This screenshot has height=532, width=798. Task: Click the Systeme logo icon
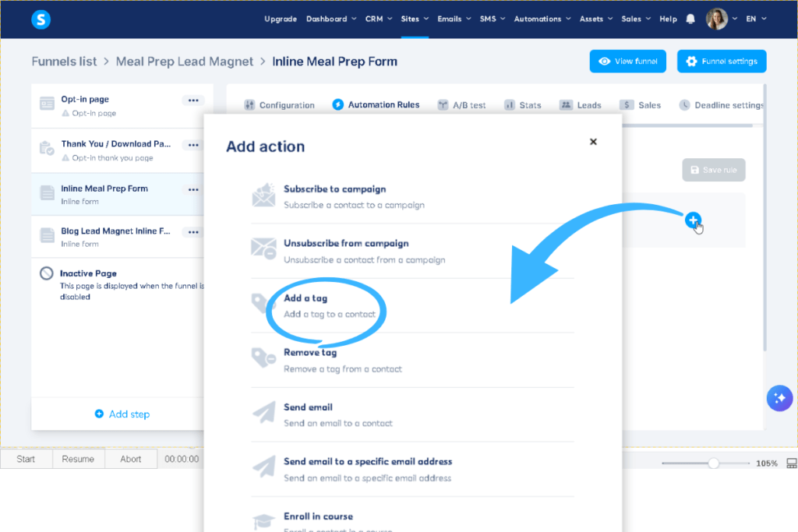pos(41,19)
